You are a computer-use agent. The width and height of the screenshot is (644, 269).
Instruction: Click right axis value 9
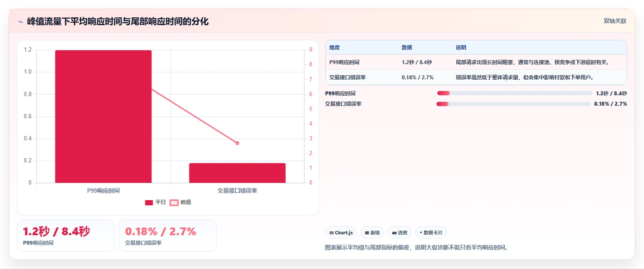click(x=311, y=50)
